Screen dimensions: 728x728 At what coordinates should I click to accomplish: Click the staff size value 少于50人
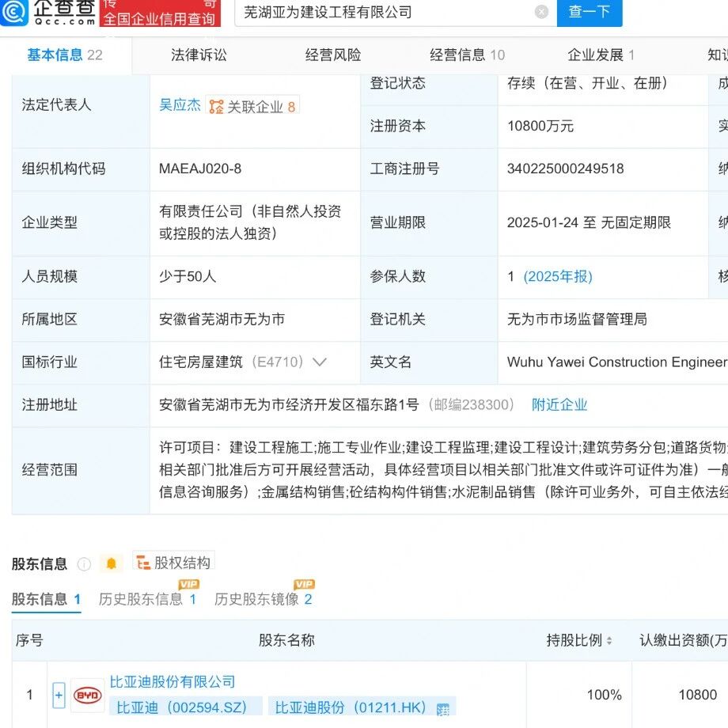pos(188,277)
